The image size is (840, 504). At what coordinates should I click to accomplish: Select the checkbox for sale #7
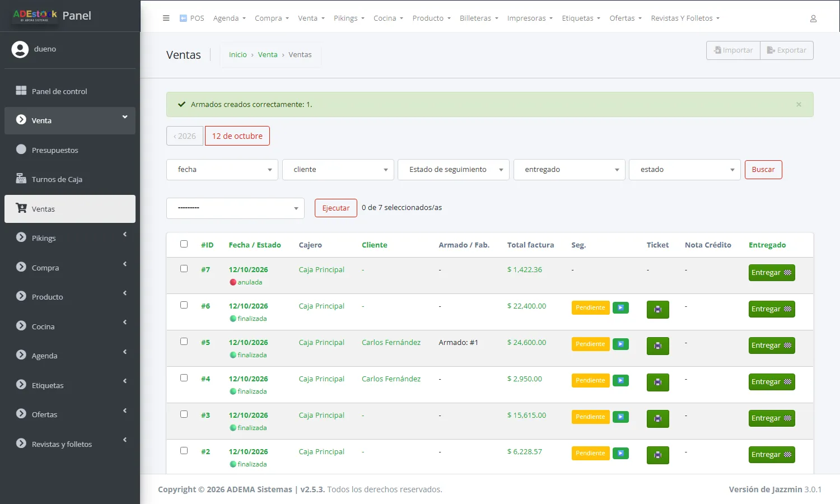184,269
